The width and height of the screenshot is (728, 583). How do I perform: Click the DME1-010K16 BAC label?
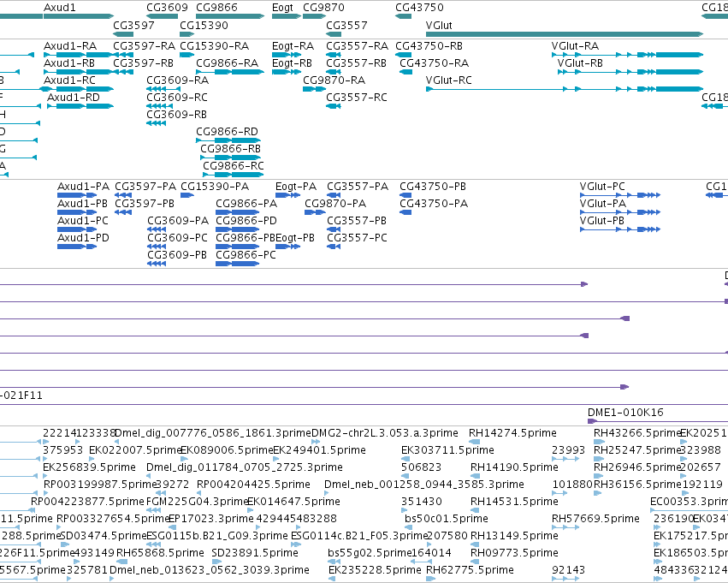pos(625,412)
